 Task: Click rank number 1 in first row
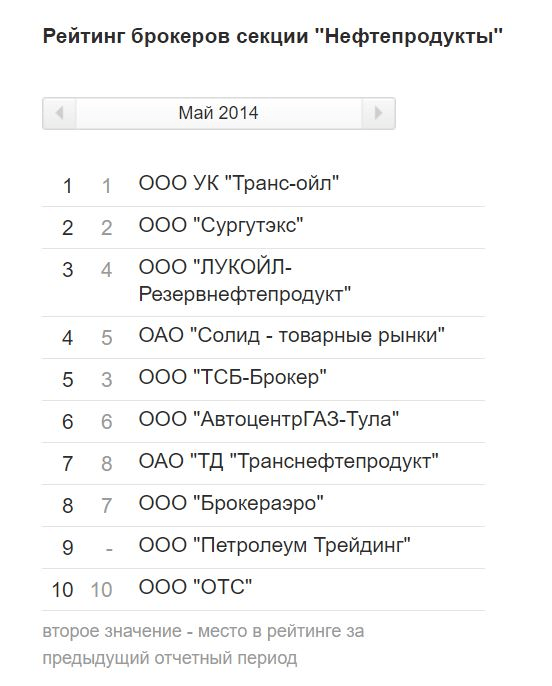[x=67, y=186]
